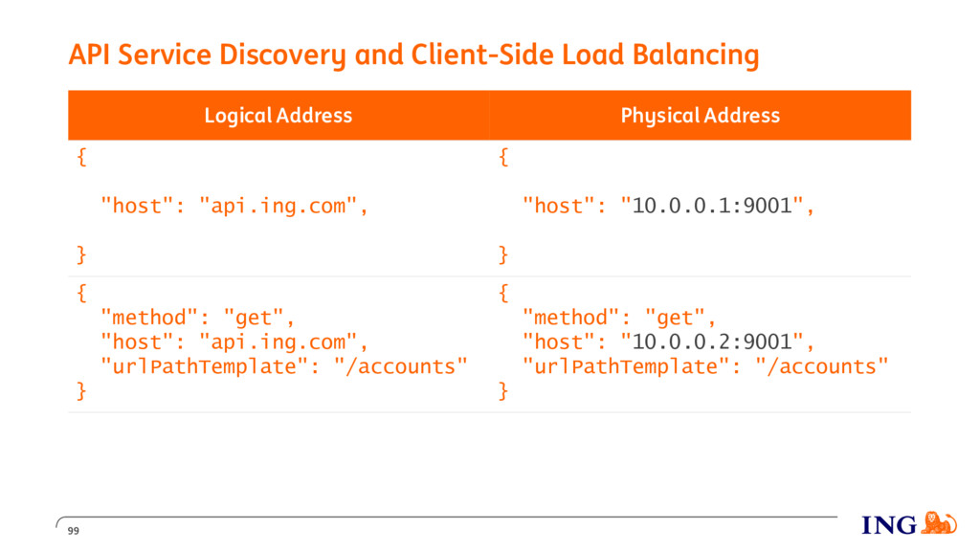
Task: Select the Logical Address column header
Action: [x=278, y=115]
